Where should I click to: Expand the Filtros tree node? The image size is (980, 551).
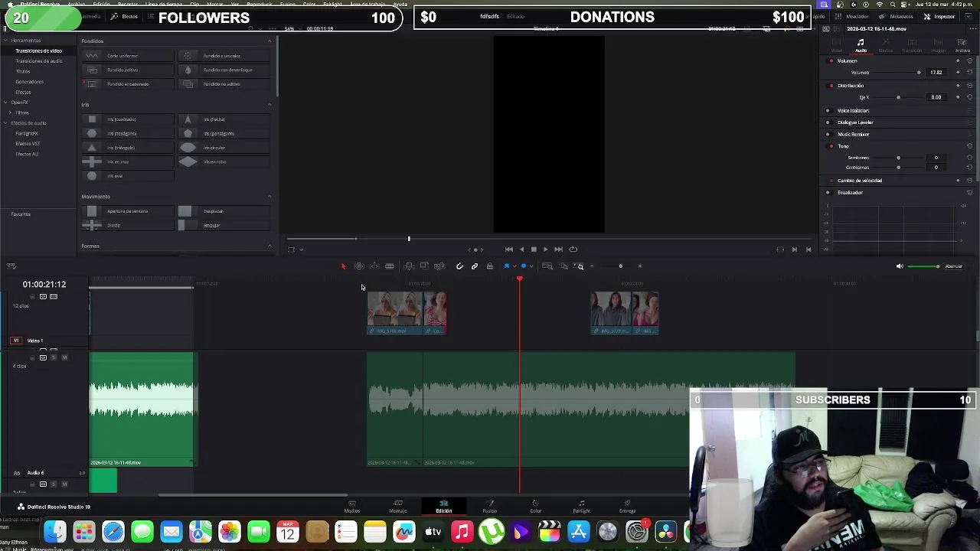11,112
